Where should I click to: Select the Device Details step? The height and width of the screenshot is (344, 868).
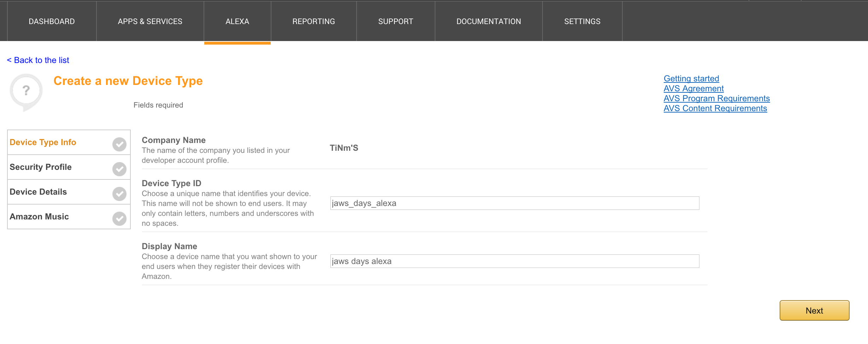pos(69,192)
